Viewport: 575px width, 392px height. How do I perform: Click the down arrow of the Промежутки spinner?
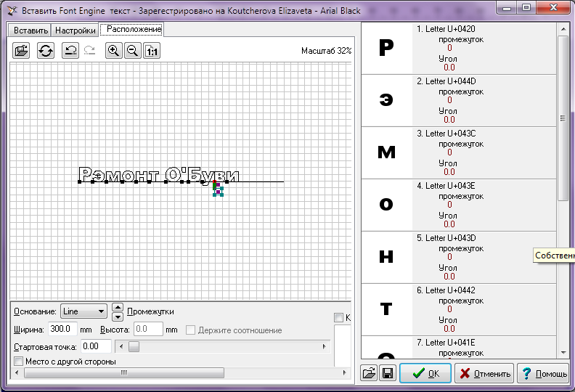point(118,316)
